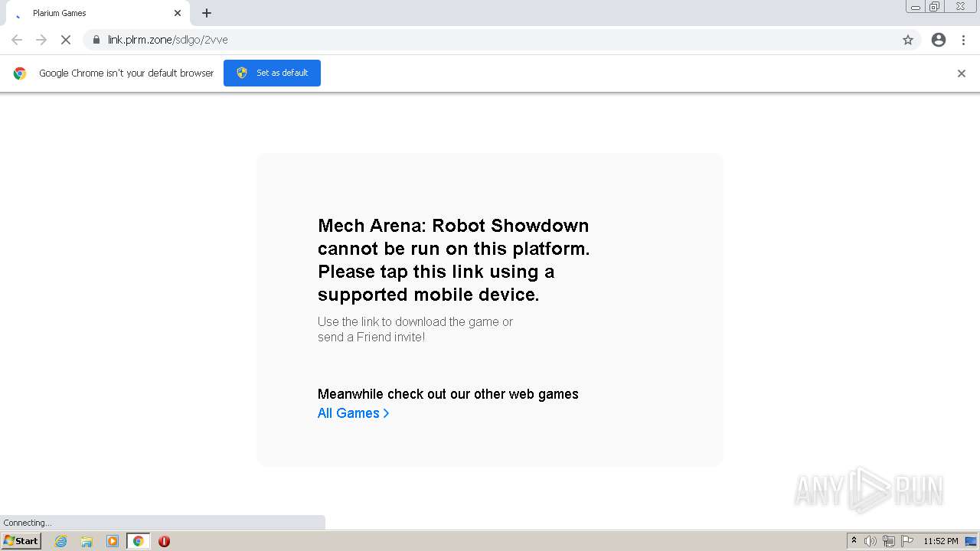Click the show desktop button
This screenshot has width=980, height=551.
972,541
